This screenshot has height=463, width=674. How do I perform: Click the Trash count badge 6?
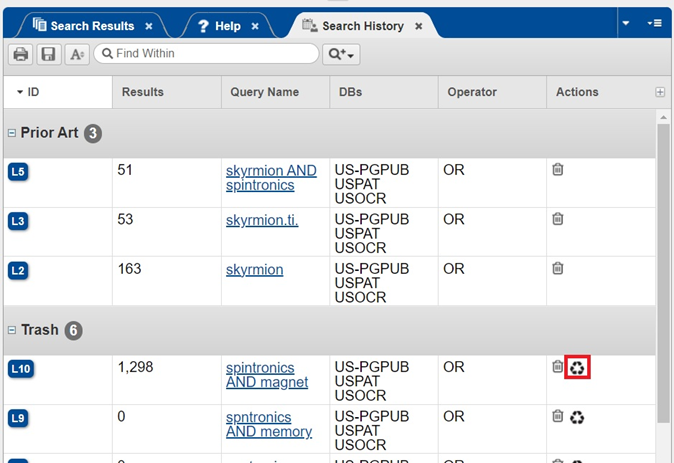tap(74, 330)
